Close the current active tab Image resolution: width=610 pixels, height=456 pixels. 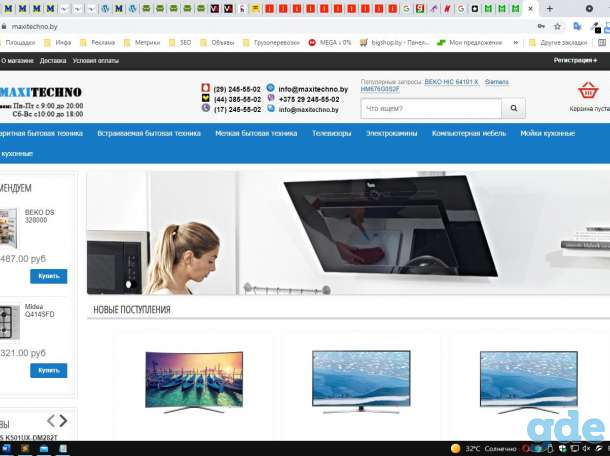coord(530,9)
